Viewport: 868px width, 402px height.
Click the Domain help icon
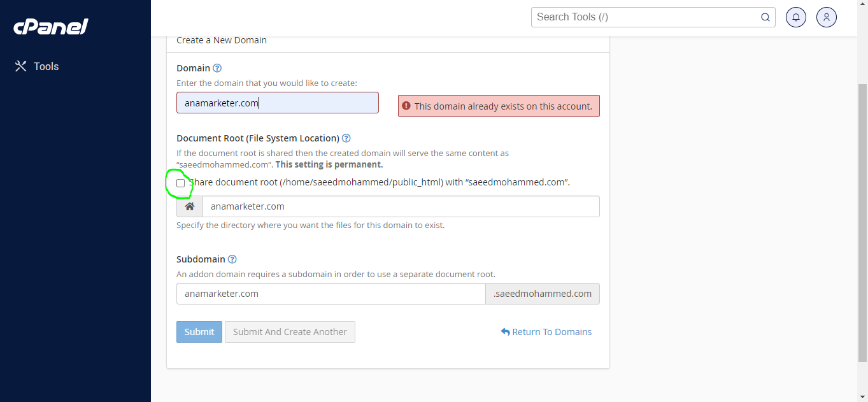(x=217, y=68)
